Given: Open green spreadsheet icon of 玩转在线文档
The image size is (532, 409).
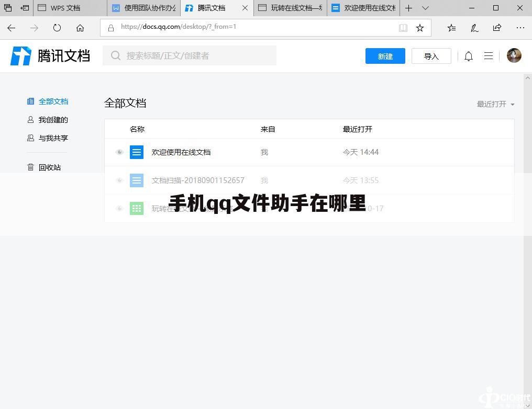Looking at the screenshot, I should [x=136, y=208].
